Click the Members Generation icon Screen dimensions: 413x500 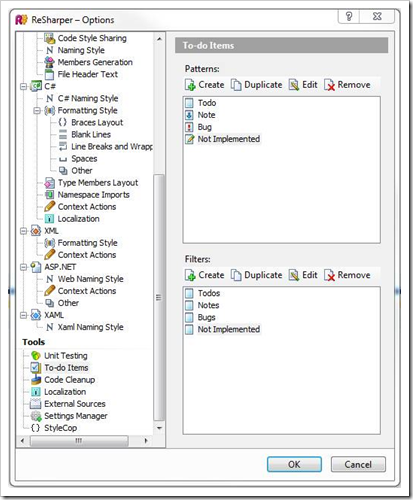[50, 62]
